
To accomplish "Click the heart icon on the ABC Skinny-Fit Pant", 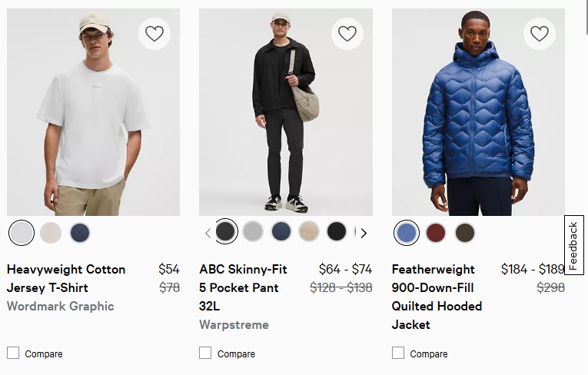I will click(x=347, y=34).
